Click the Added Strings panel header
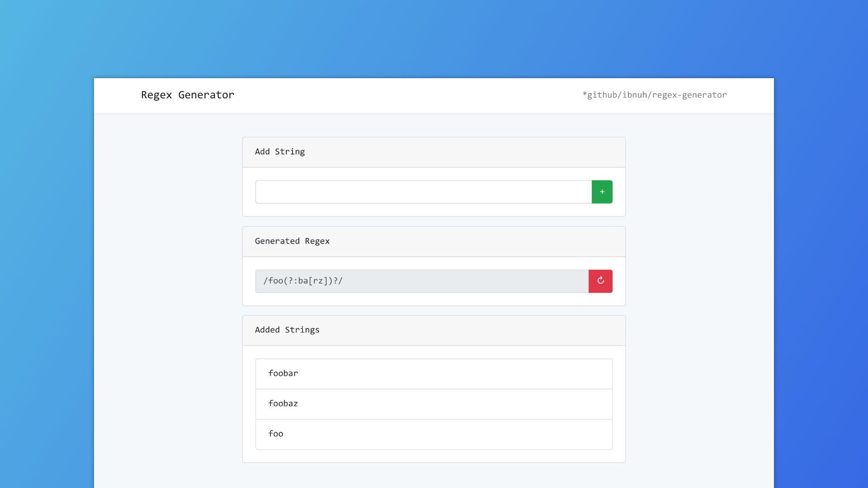868x488 pixels. click(x=287, y=330)
